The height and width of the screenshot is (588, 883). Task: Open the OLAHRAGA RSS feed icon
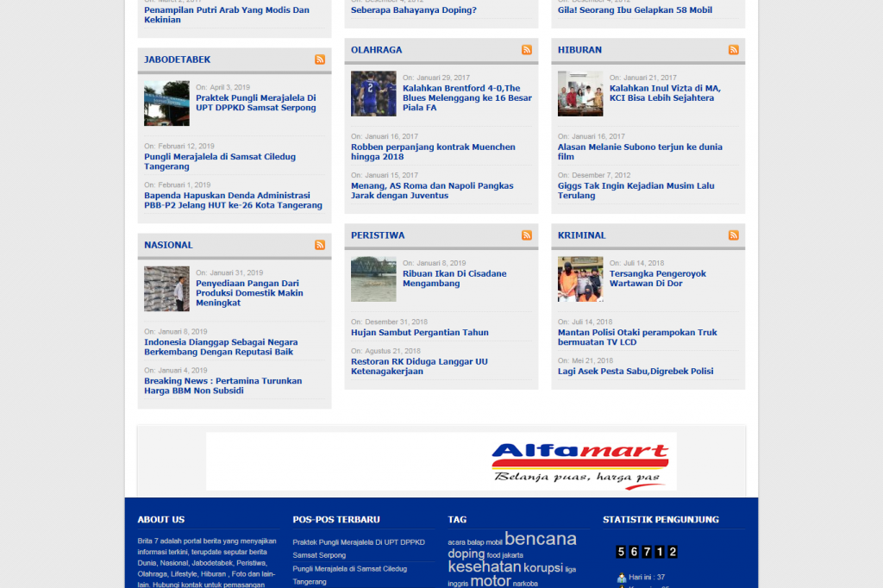(x=527, y=50)
